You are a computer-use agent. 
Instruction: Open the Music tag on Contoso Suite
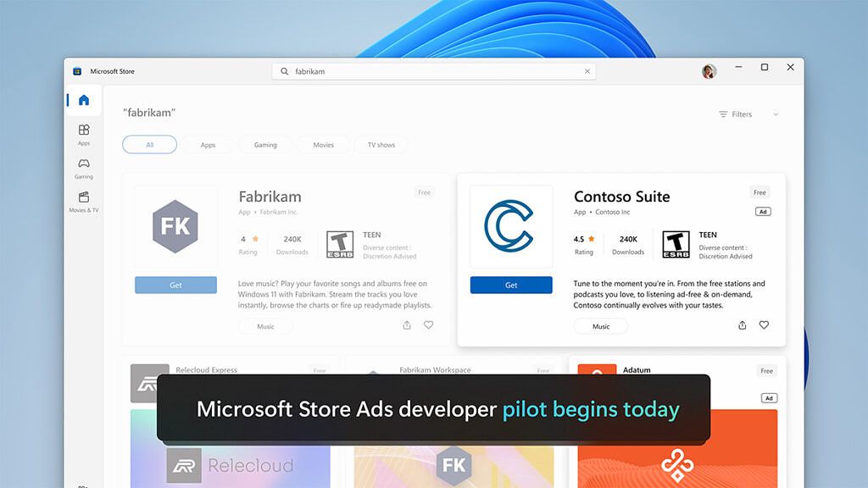[600, 326]
